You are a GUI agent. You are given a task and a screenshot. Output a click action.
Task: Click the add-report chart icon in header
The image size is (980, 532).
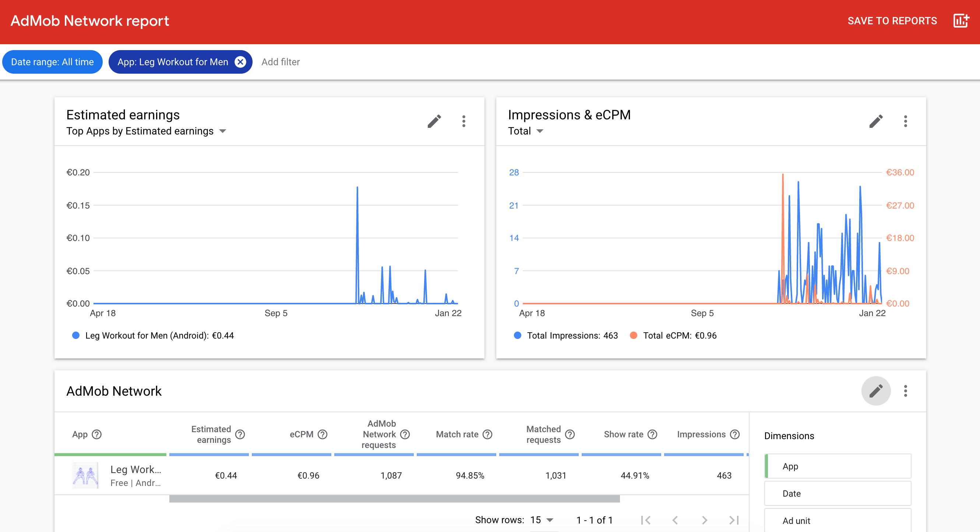pyautogui.click(x=961, y=21)
